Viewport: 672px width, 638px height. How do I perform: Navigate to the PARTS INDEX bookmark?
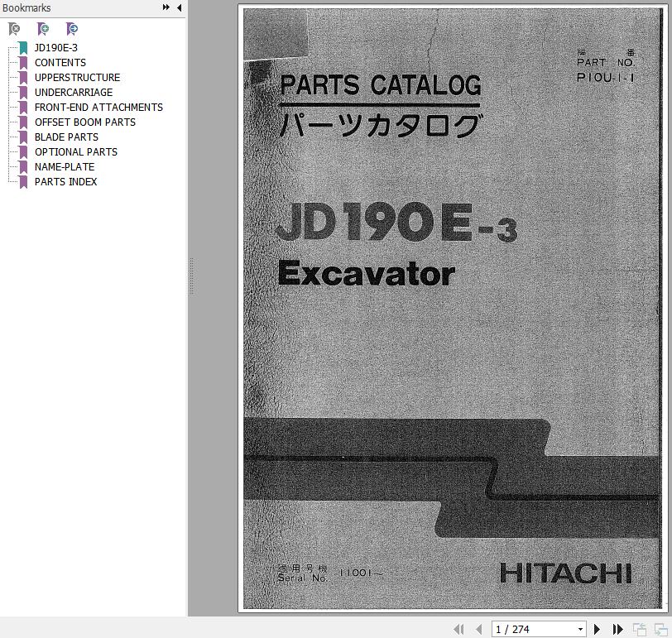65,182
